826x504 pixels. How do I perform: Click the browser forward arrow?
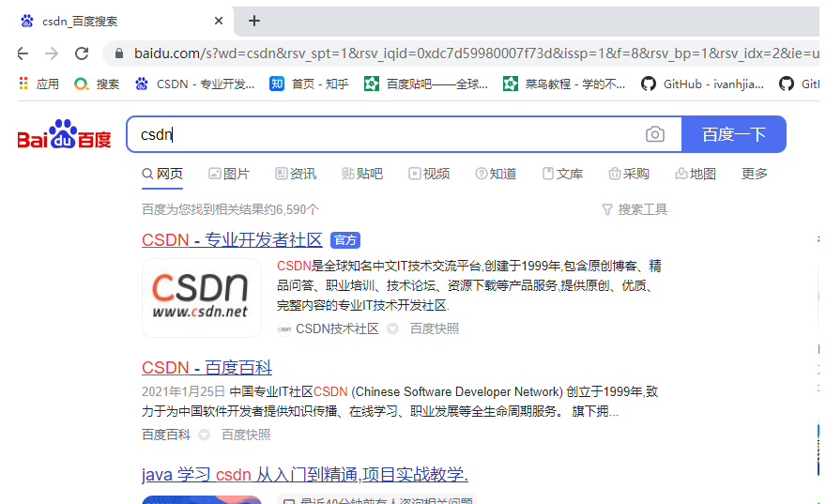point(52,53)
